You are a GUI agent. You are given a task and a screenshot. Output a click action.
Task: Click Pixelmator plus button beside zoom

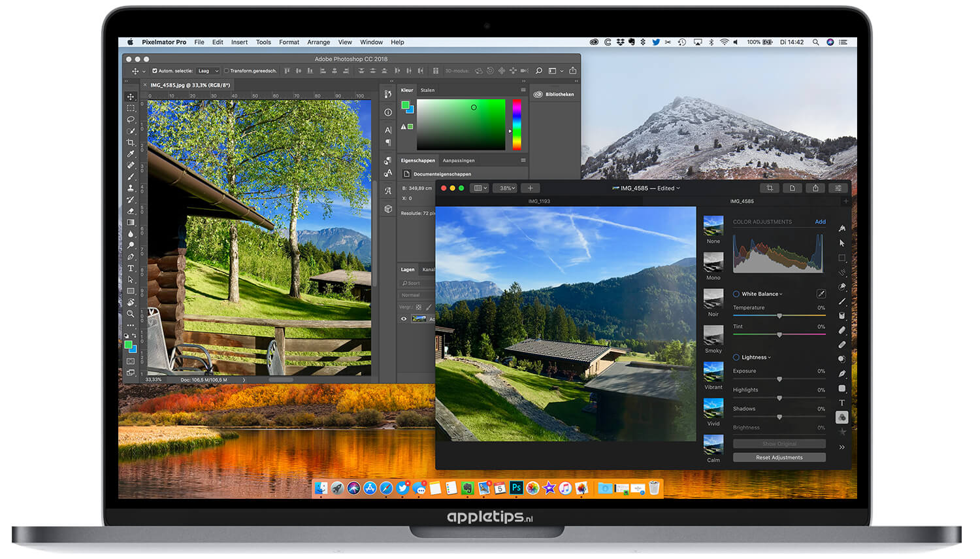coord(531,188)
